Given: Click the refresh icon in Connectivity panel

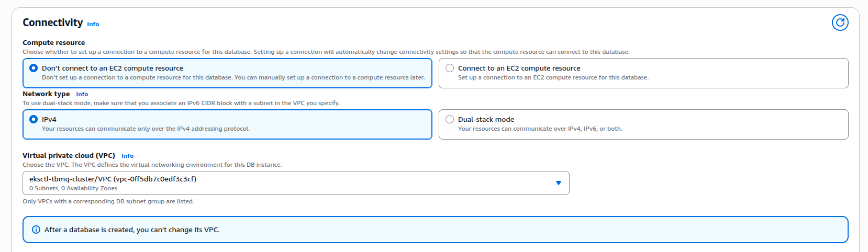Looking at the screenshot, I should (840, 22).
